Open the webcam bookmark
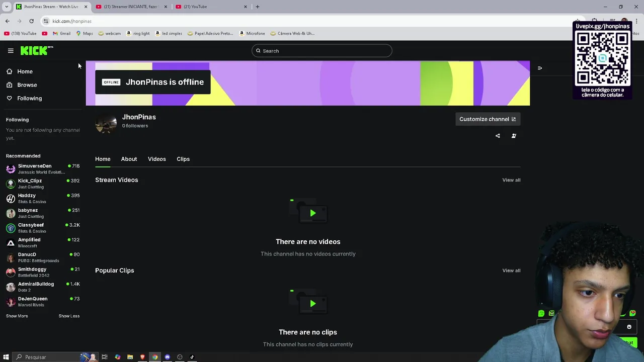The height and width of the screenshot is (362, 644). 109,34
